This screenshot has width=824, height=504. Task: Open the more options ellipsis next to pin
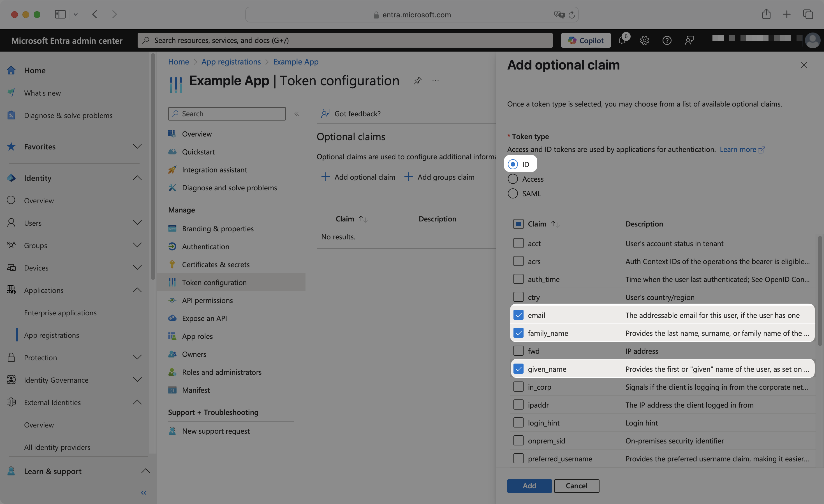click(435, 81)
